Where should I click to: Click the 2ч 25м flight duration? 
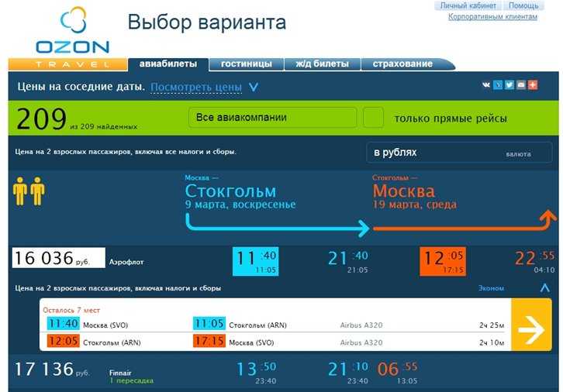coord(492,325)
